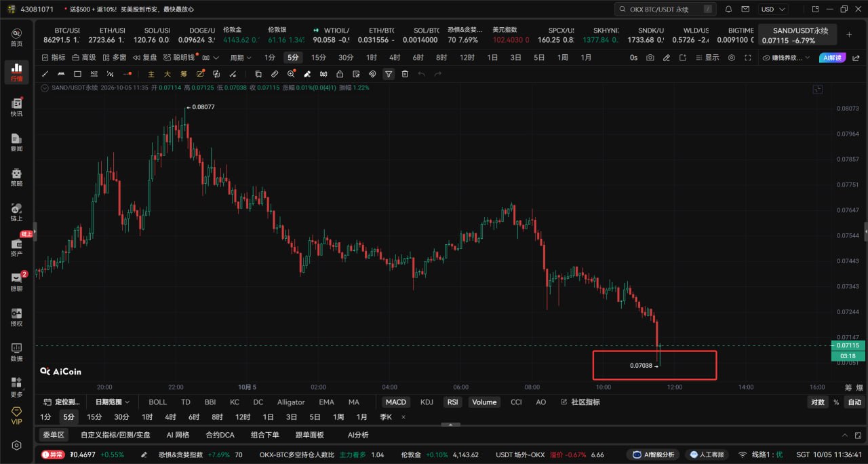Enable the KDJ indicator
This screenshot has width=868, height=464.
(427, 402)
